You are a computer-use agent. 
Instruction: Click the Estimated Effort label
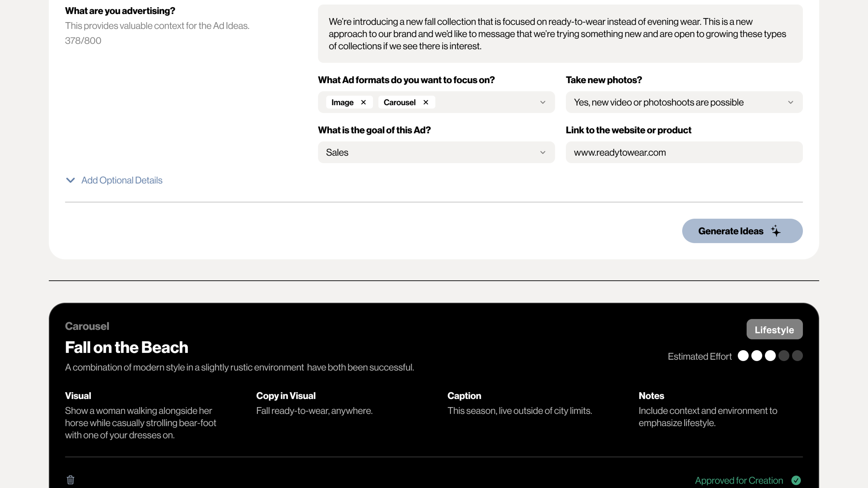[x=700, y=356]
